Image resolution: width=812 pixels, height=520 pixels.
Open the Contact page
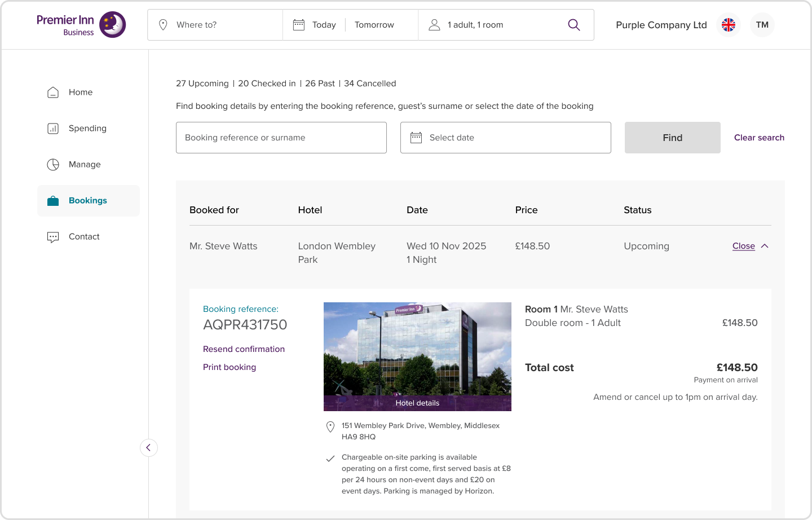click(x=88, y=237)
